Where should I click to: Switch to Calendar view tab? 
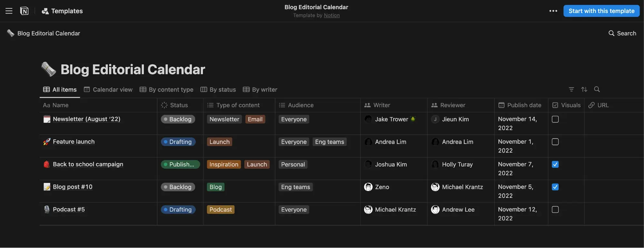[108, 90]
